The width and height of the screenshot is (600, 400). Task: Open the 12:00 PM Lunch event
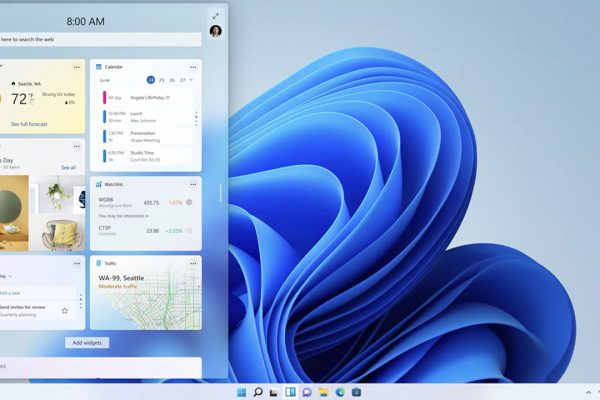pyautogui.click(x=147, y=117)
